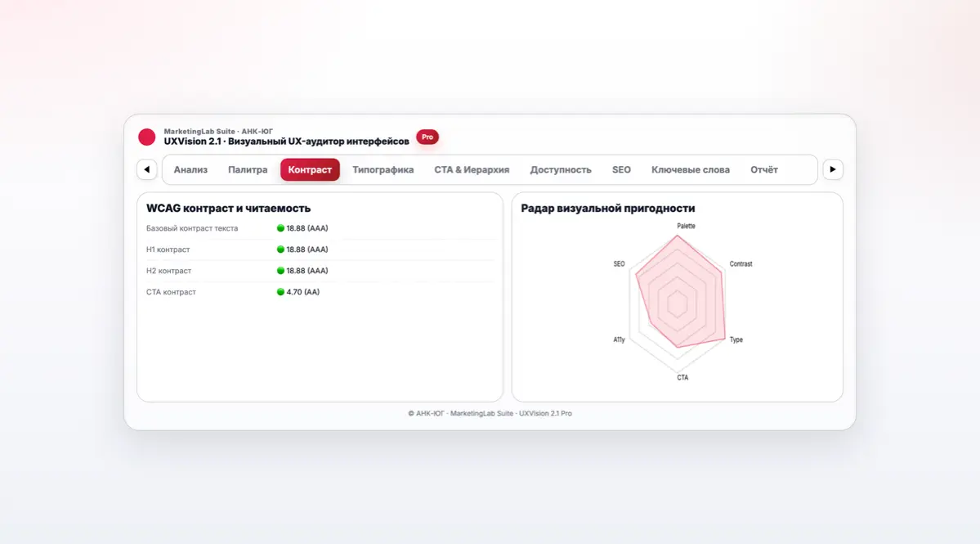Click the green dot beside Базовый контраст текста
The height and width of the screenshot is (544, 980).
(x=280, y=228)
